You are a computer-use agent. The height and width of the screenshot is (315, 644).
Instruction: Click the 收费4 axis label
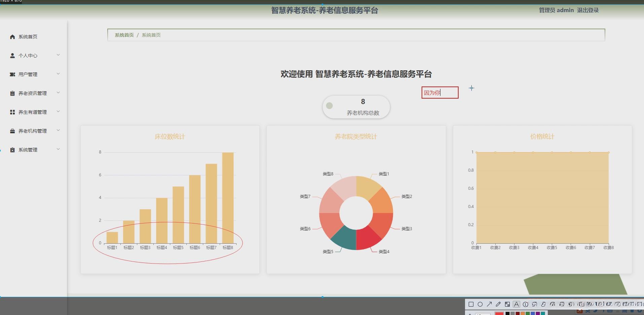coord(533,248)
